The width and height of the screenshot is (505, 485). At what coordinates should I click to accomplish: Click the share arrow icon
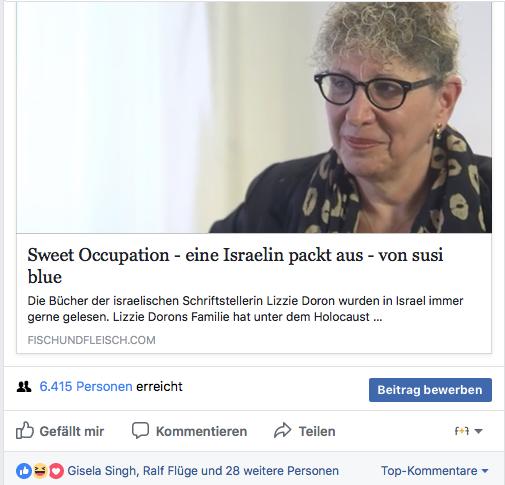pos(283,430)
